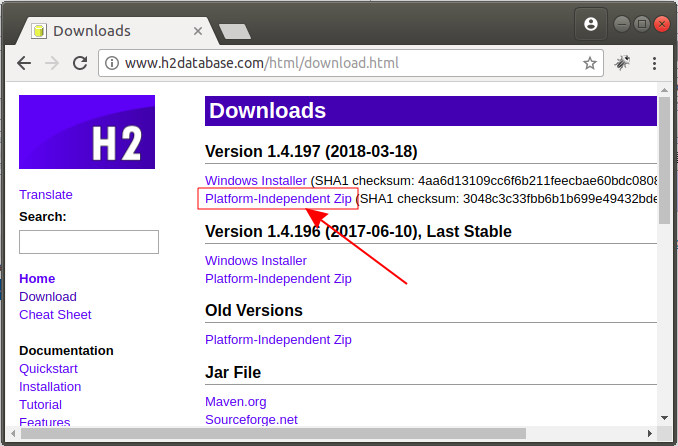678x446 pixels.
Task: Click the vertical scrollbar thumb
Action: [664, 160]
